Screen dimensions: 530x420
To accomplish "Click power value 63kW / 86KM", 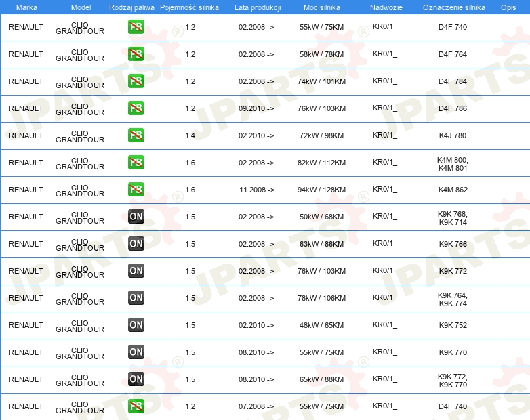I will click(x=321, y=244).
